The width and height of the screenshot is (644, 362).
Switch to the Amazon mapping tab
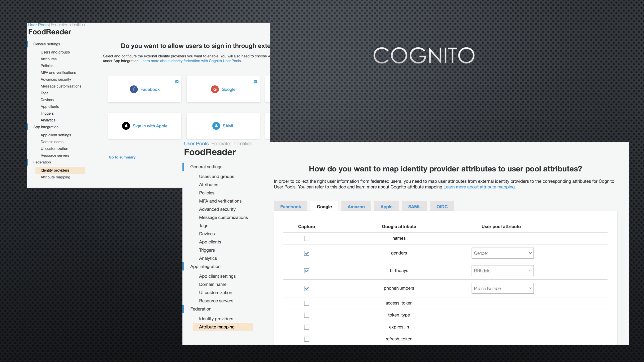click(356, 206)
